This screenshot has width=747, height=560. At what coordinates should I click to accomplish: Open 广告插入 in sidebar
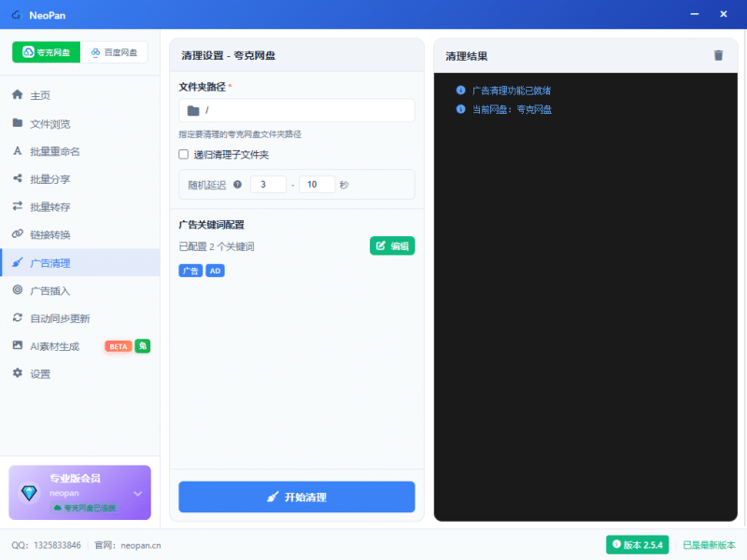[49, 290]
